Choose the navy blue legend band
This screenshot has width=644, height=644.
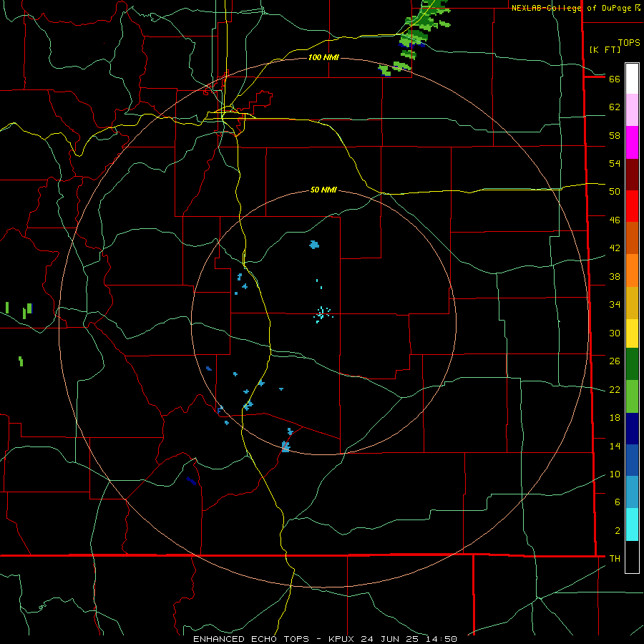coord(632,429)
